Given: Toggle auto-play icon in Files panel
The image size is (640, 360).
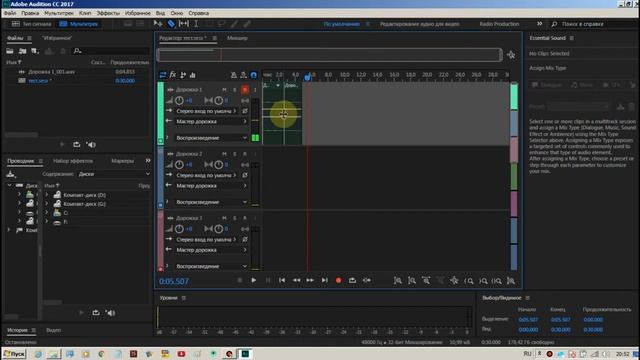Looking at the screenshot, I should tap(91, 144).
